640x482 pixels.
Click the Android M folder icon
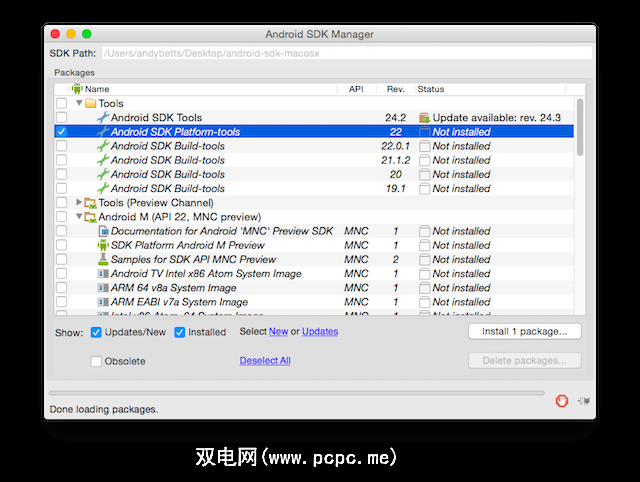tap(90, 217)
